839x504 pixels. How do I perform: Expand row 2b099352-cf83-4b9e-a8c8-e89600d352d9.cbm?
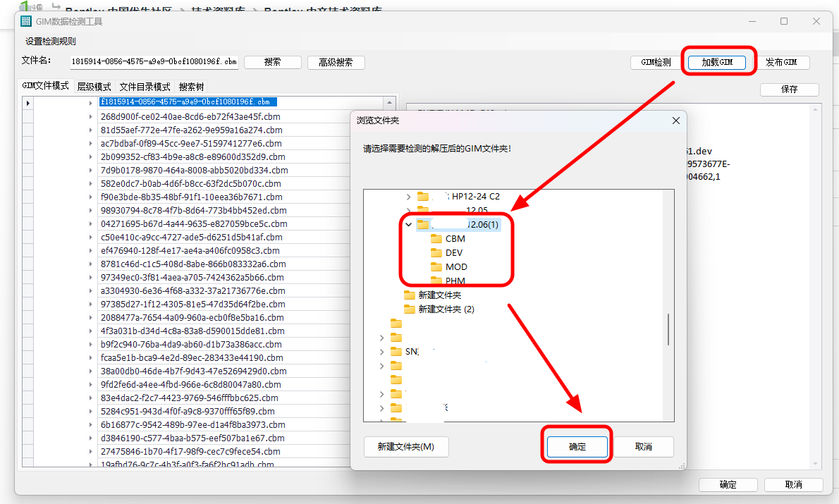tap(90, 156)
